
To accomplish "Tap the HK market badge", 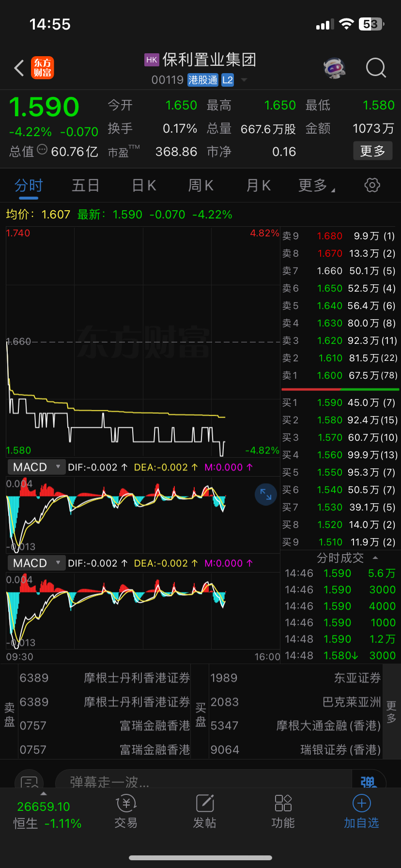I will tap(152, 60).
